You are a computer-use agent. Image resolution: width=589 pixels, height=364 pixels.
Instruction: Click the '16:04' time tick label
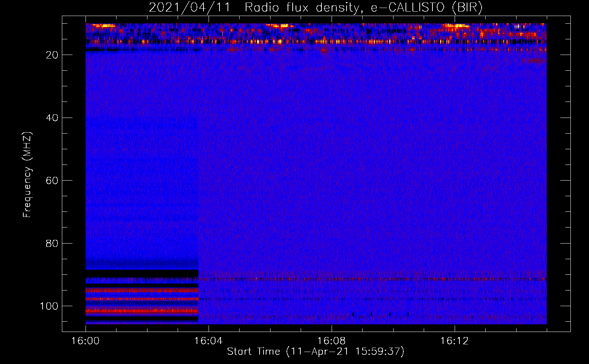208,341
